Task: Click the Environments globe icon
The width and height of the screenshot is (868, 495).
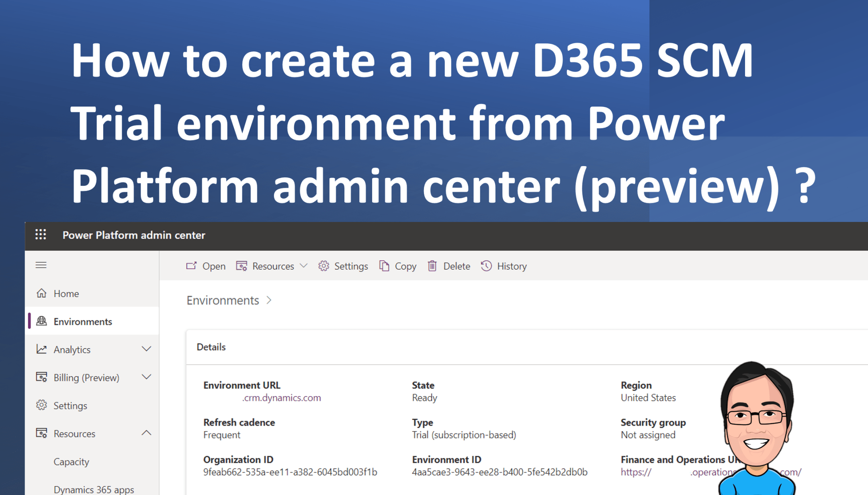Action: [x=41, y=321]
